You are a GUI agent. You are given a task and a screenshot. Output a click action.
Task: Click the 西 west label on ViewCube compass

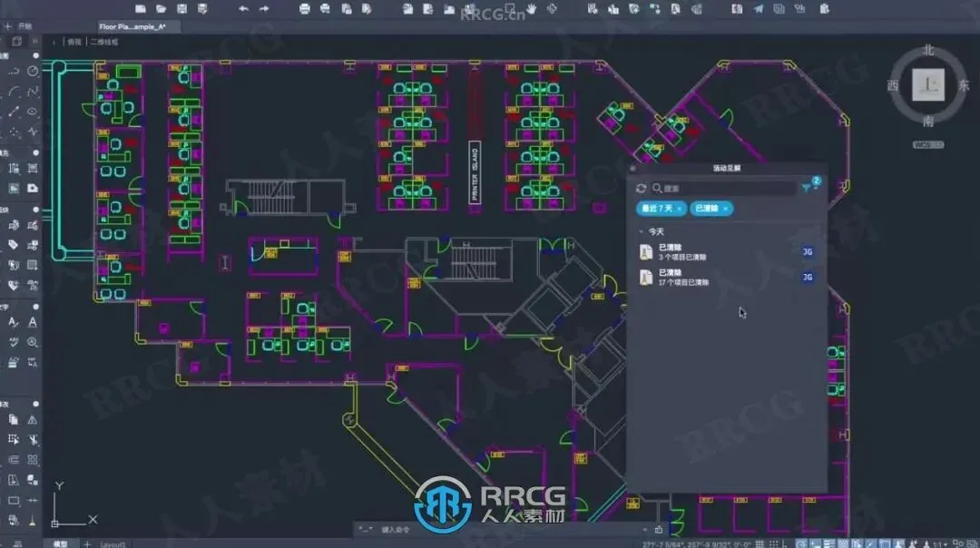pyautogui.click(x=893, y=85)
